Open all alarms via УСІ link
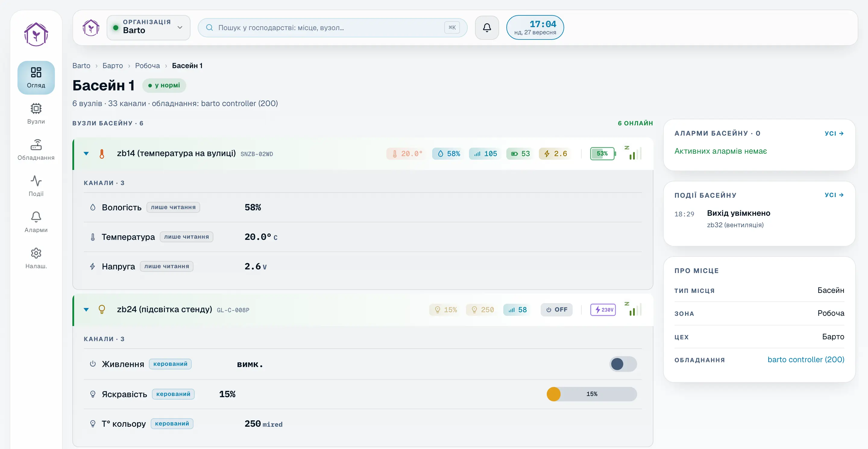 coord(834,133)
